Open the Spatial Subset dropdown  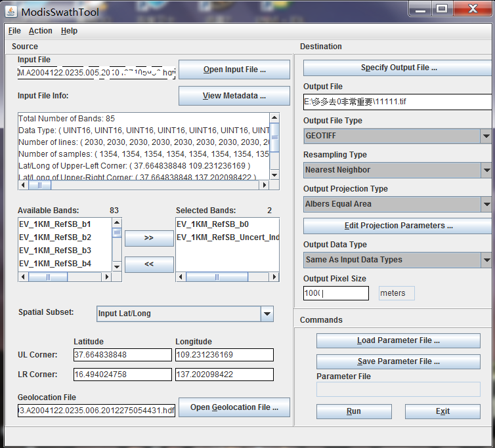coord(267,314)
